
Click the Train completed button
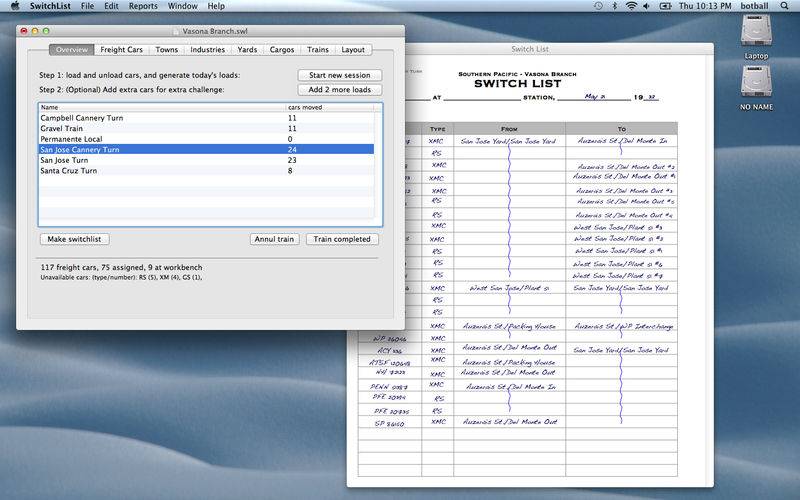(x=342, y=239)
